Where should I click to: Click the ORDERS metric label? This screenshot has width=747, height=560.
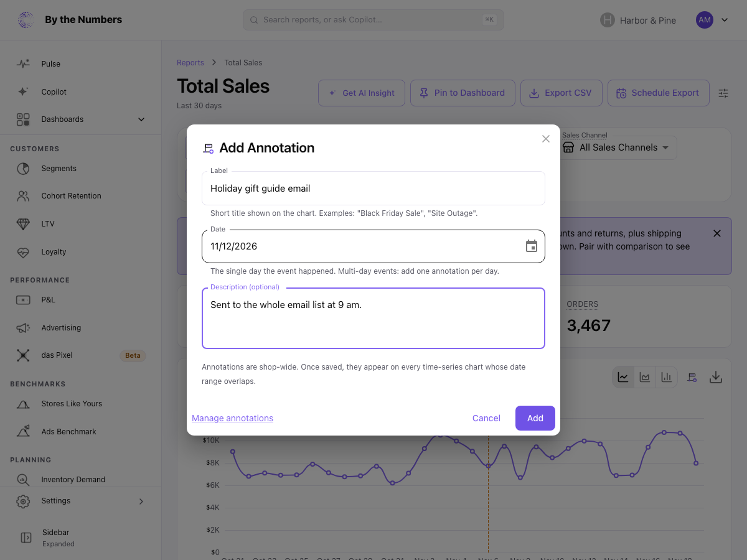pos(583,304)
